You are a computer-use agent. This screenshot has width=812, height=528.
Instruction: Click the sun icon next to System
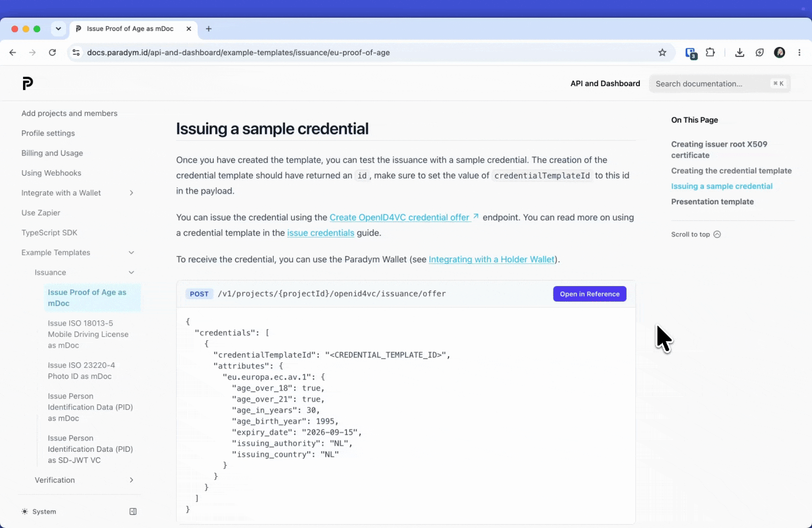24,511
